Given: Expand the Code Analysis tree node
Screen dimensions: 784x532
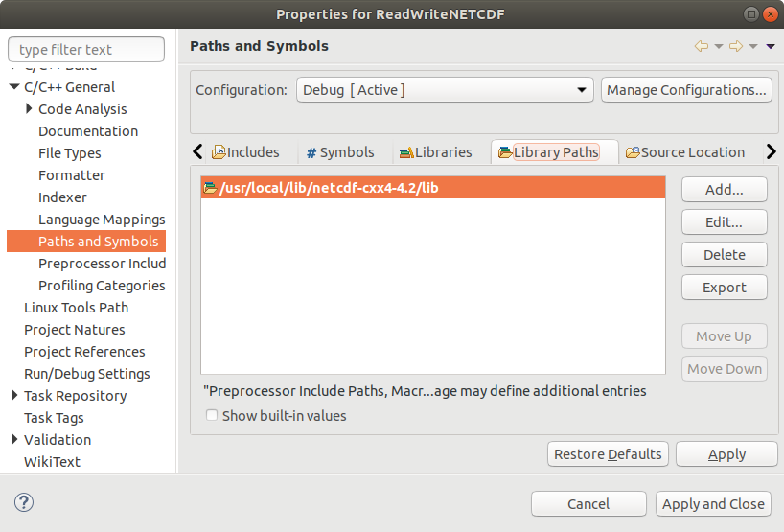Looking at the screenshot, I should pos(30,109).
